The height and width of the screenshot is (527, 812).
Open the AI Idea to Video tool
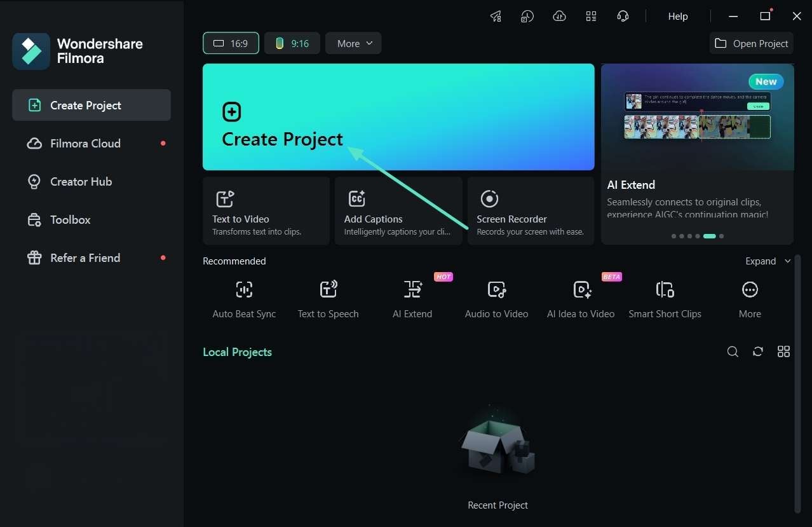(581, 299)
